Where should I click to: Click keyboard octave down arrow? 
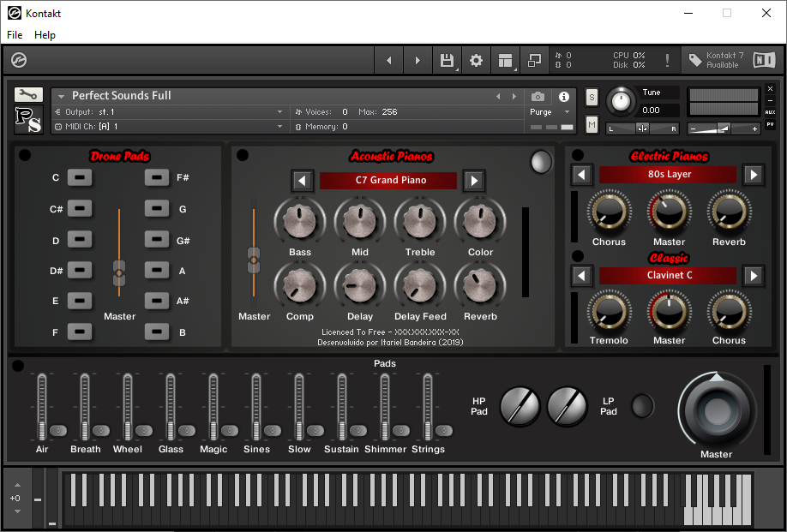coord(17,511)
